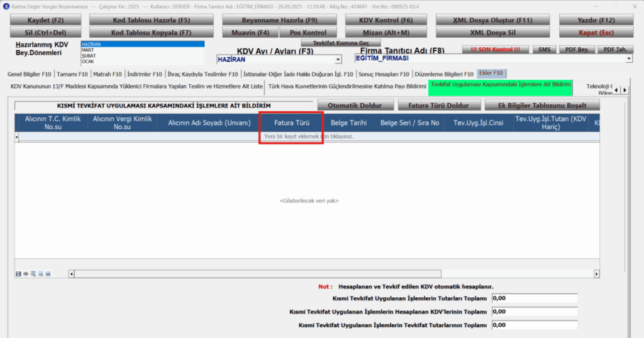This screenshot has width=644, height=338.
Task: Click the Hesaplanan KDV'lerinin Toplamı field
Action: pos(535,312)
